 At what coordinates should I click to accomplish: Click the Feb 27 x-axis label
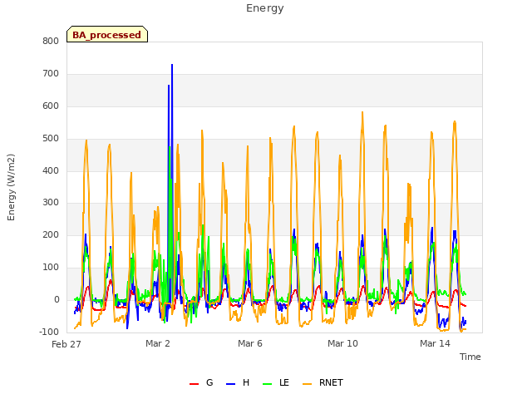pos(66,344)
